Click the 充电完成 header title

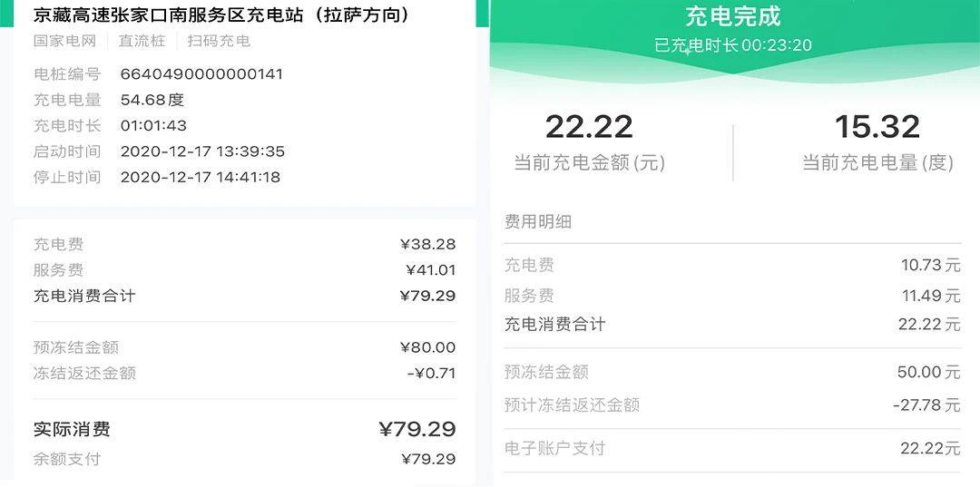click(x=733, y=15)
